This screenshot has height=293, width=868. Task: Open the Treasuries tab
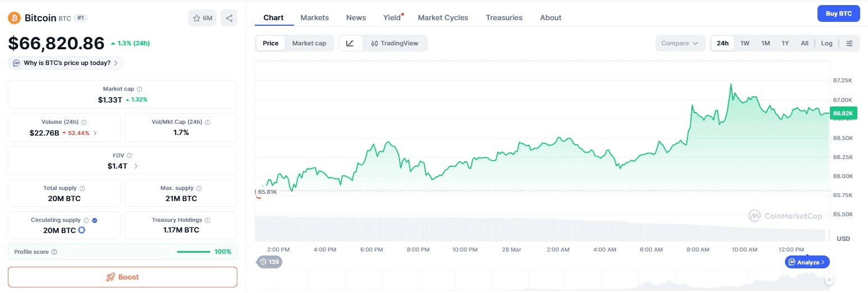point(504,17)
